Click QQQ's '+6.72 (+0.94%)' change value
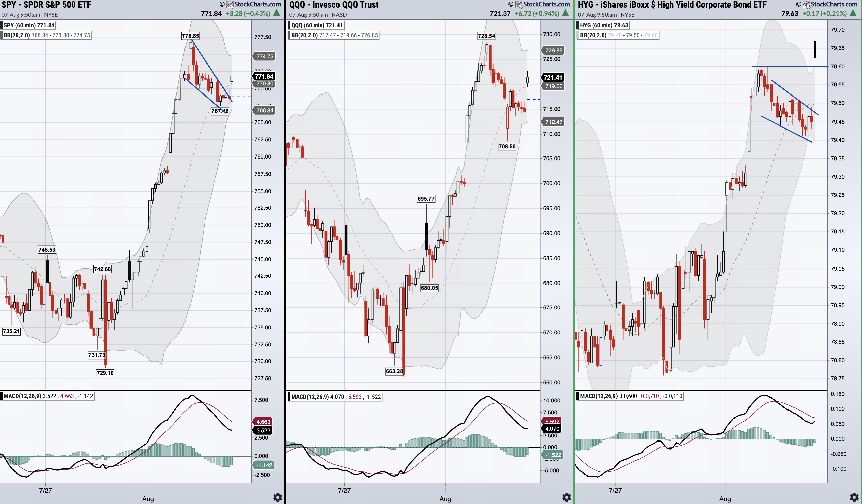 click(537, 14)
